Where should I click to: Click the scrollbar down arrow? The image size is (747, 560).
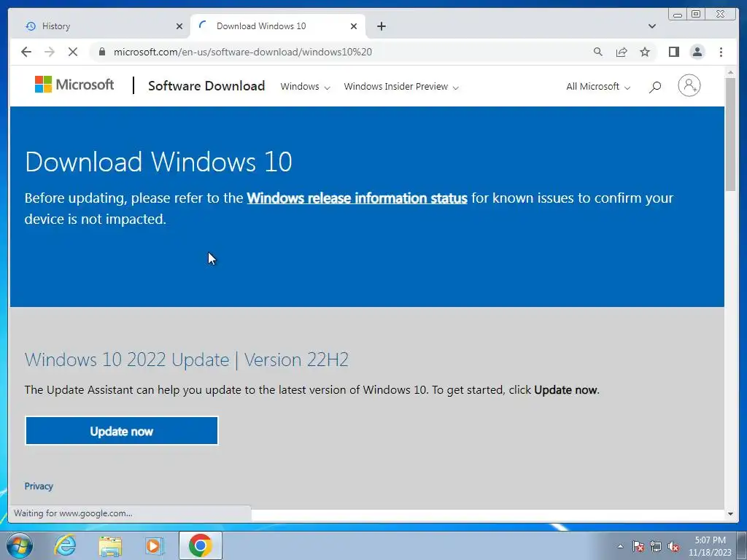730,514
